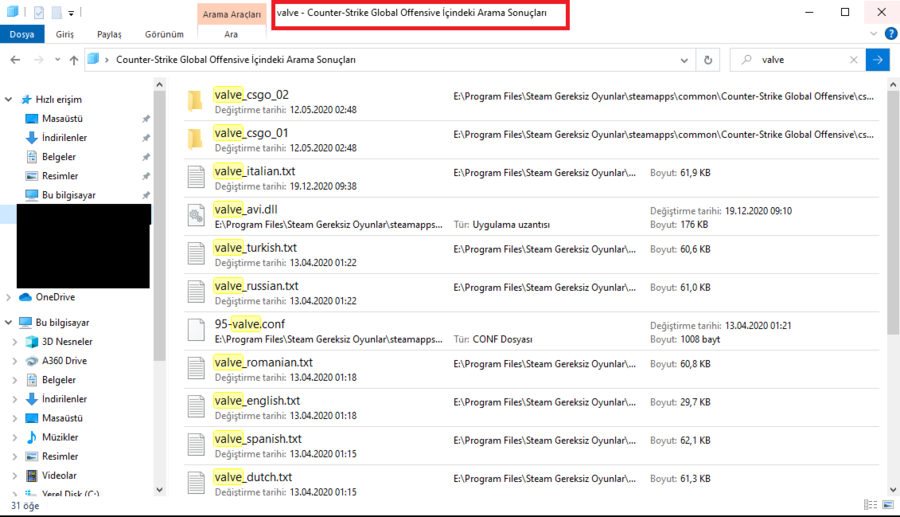
Task: Click İndirilenler in quick access
Action: pos(64,138)
